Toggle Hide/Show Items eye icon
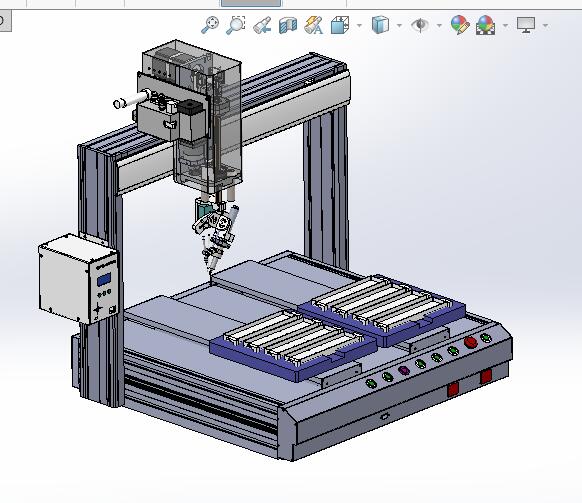The height and width of the screenshot is (503, 582). [x=420, y=25]
